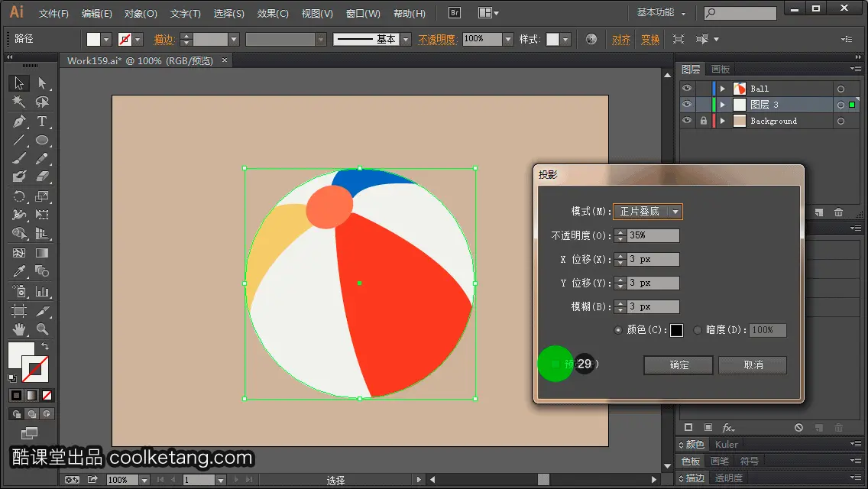
Task: Click the 确定 button
Action: pyautogui.click(x=679, y=365)
